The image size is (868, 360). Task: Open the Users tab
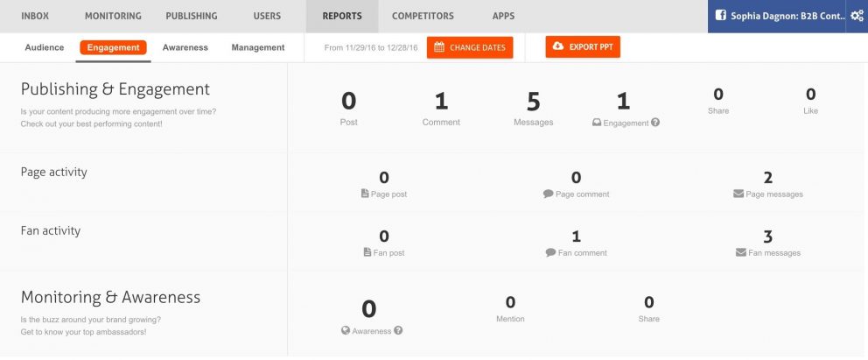(267, 16)
